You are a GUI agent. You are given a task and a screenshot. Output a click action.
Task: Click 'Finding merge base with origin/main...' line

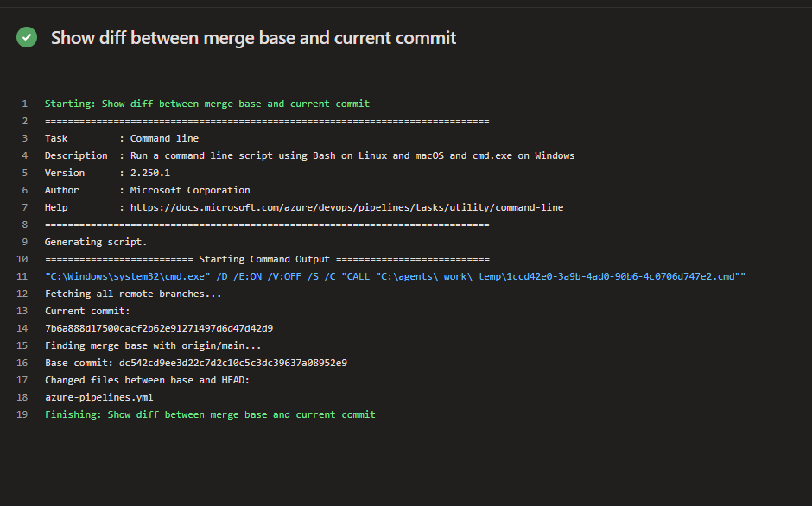coord(153,345)
